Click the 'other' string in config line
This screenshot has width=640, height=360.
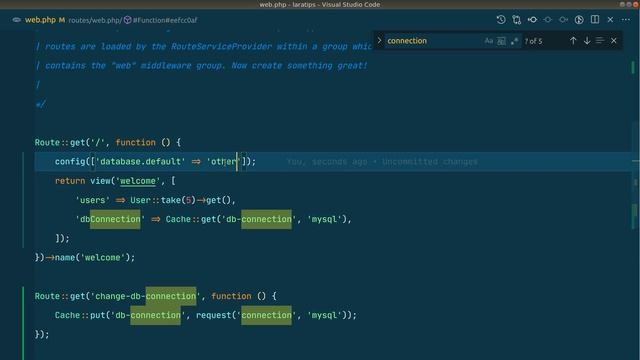tap(224, 162)
